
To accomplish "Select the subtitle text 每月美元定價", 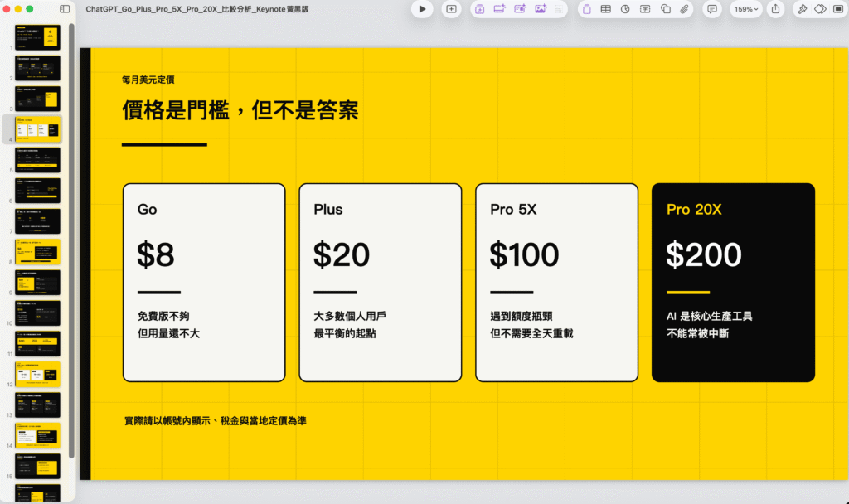I will [148, 80].
